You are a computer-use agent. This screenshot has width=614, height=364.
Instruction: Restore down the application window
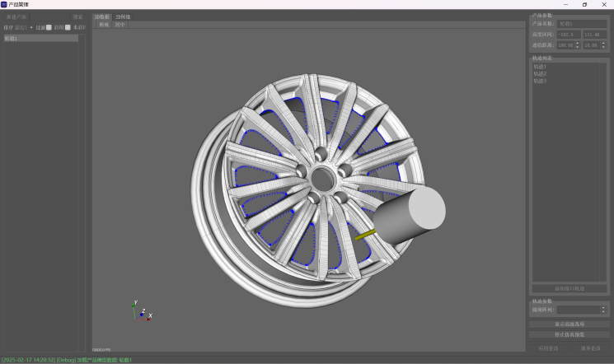pos(584,4)
